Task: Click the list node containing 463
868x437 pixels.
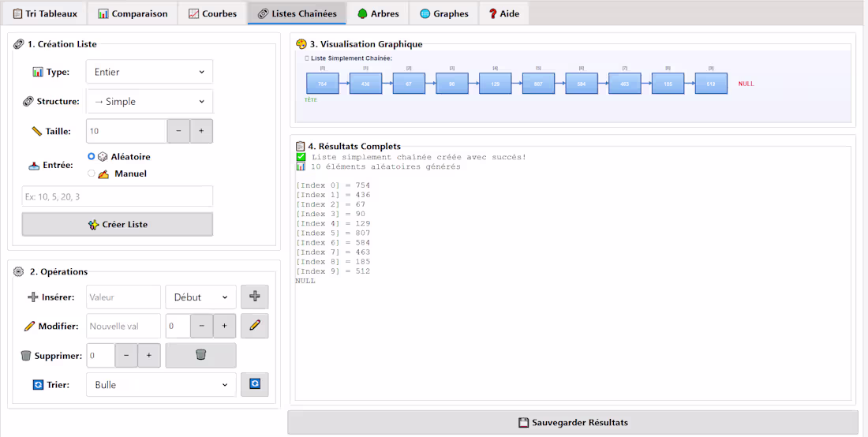Action: click(625, 84)
